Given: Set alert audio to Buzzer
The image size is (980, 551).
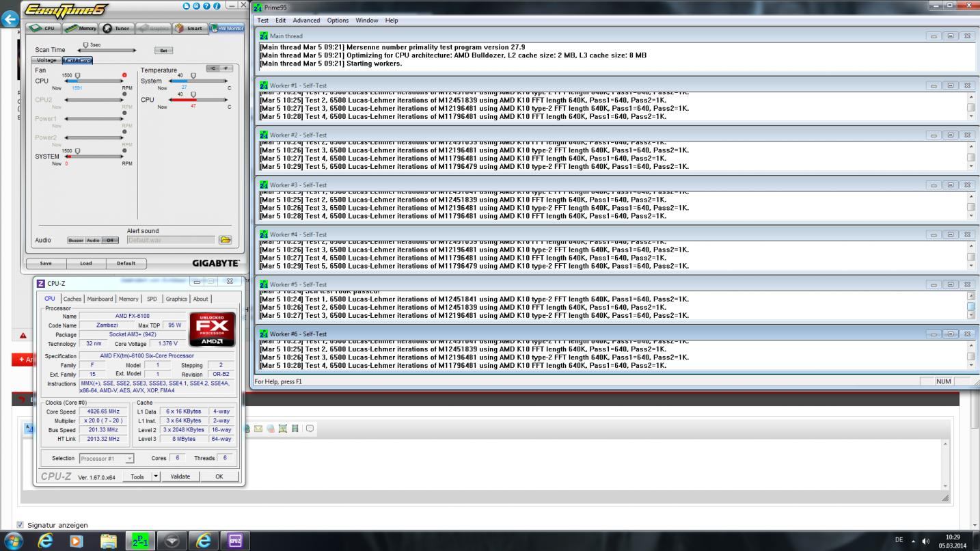Looking at the screenshot, I should [76, 241].
